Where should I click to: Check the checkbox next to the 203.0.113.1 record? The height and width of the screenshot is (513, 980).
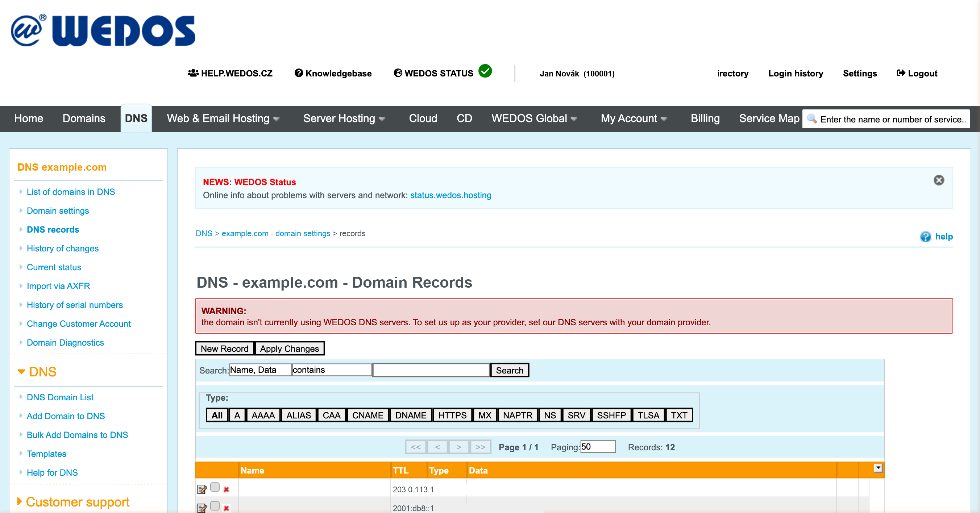coord(215,487)
